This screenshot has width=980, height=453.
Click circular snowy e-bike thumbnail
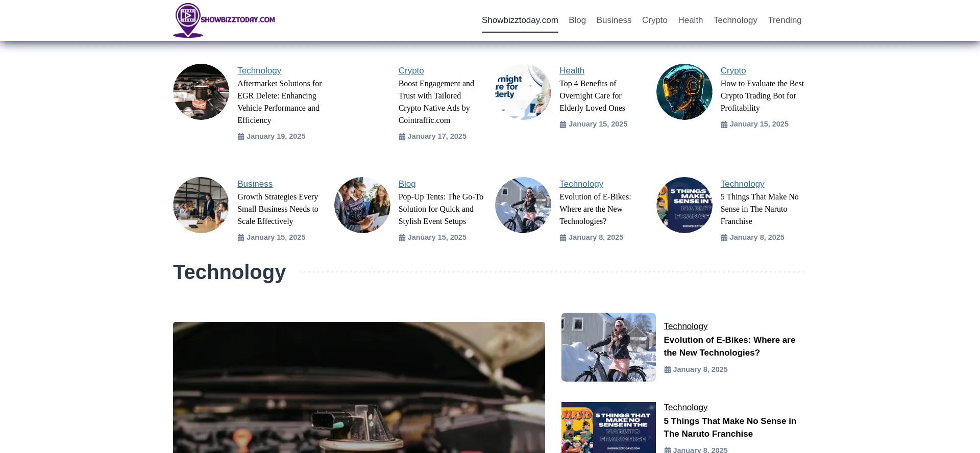point(523,205)
